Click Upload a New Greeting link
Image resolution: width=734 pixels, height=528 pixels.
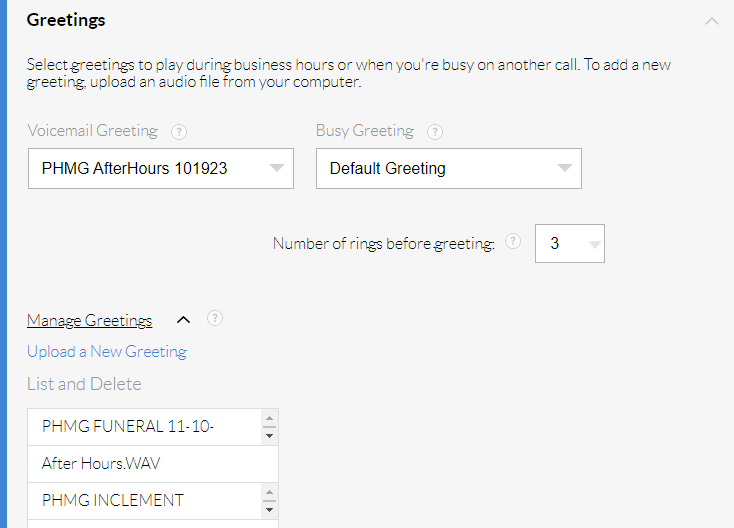[107, 351]
